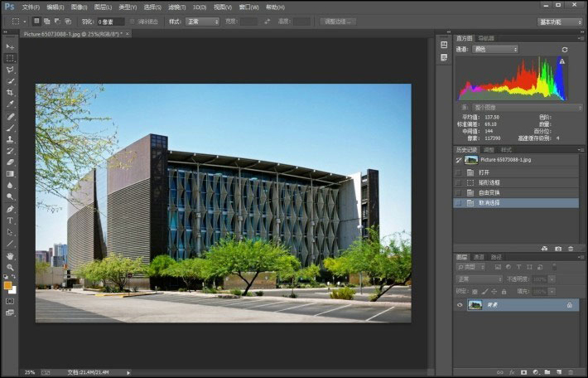Viewport: 588px width, 378px height.
Task: Select the Move tool
Action: (x=10, y=46)
